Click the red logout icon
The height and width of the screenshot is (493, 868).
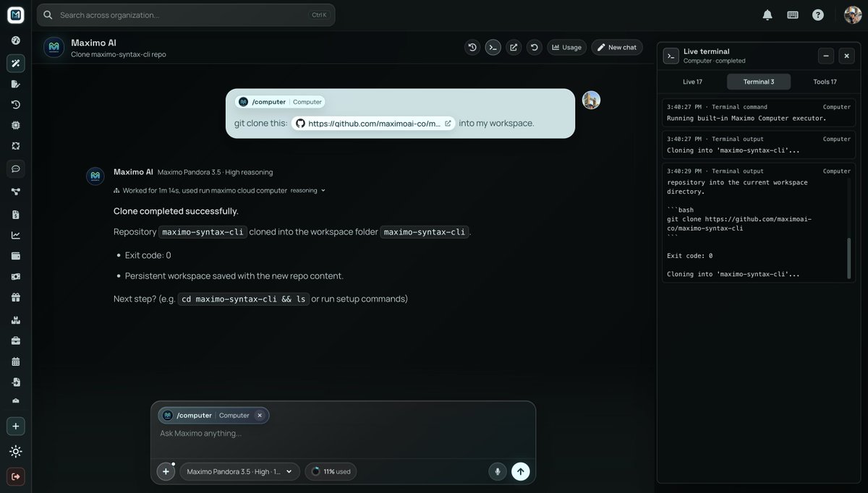[x=16, y=476]
